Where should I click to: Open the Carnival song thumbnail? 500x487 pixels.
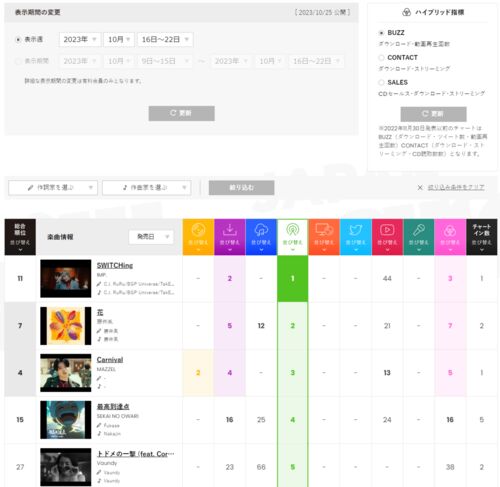pyautogui.click(x=66, y=373)
